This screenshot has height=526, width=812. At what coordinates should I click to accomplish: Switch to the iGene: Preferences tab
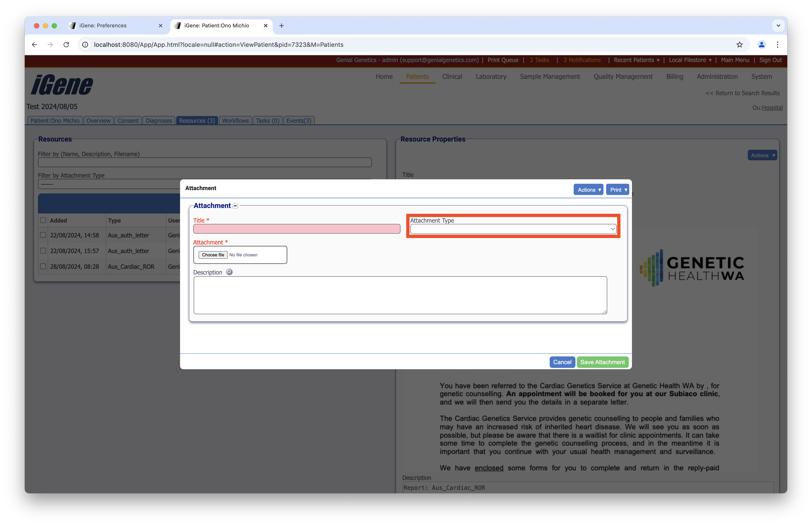[103, 26]
